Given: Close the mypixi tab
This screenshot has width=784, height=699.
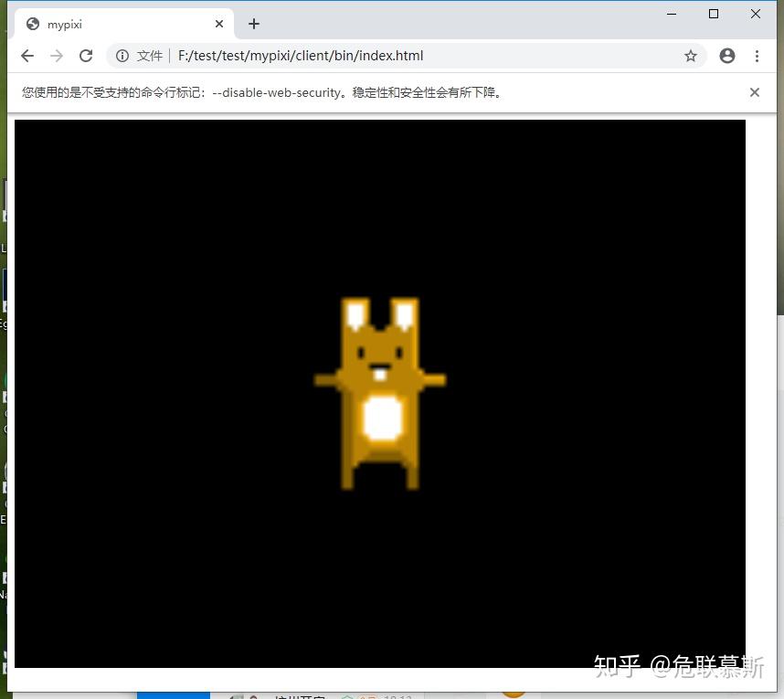Looking at the screenshot, I should click(218, 24).
